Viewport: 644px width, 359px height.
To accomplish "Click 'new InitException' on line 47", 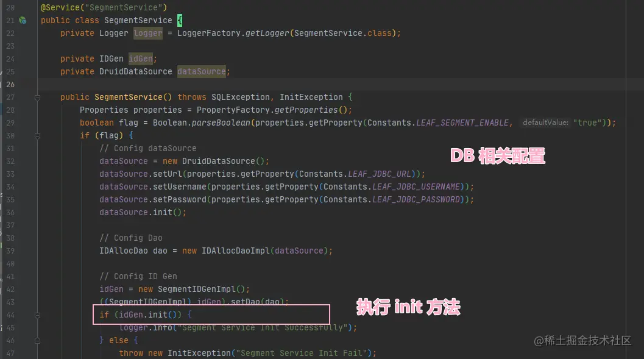I will tap(189, 353).
